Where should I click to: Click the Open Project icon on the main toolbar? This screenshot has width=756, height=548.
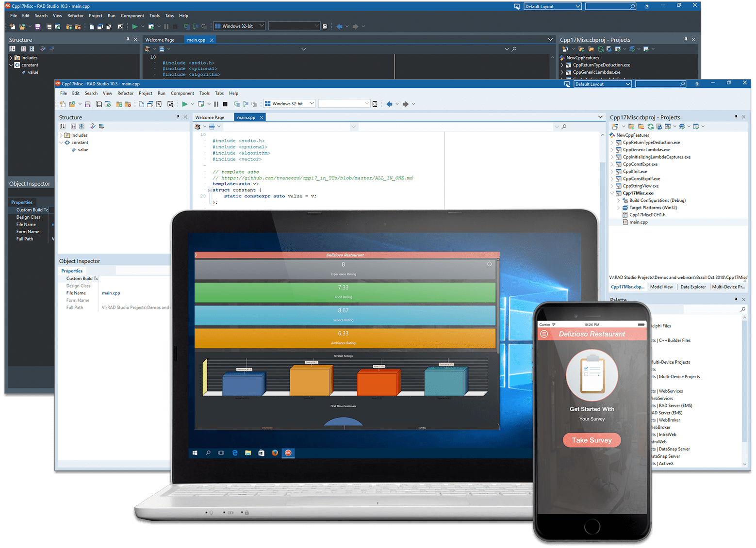point(73,104)
